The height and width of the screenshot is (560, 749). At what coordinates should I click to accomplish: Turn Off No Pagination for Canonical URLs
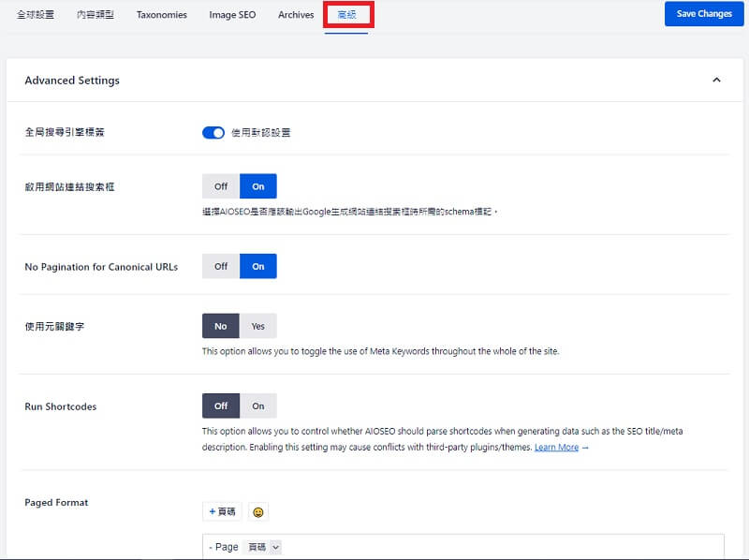coord(221,266)
